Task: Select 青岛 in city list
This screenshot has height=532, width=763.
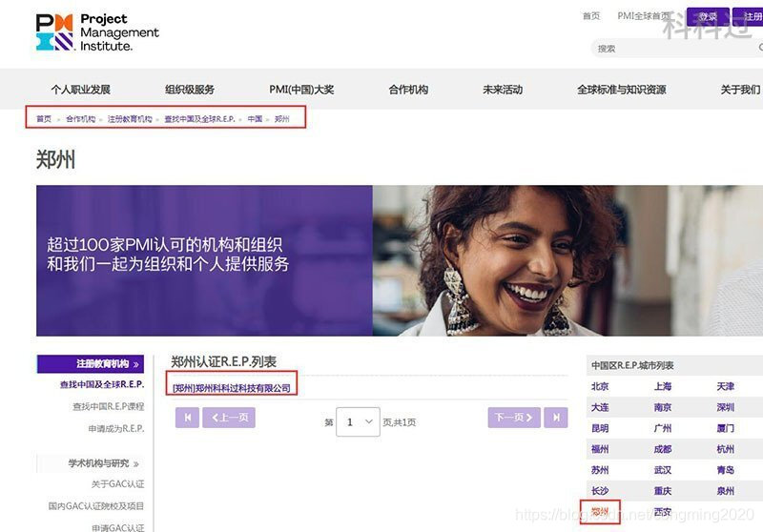Action: point(726,470)
